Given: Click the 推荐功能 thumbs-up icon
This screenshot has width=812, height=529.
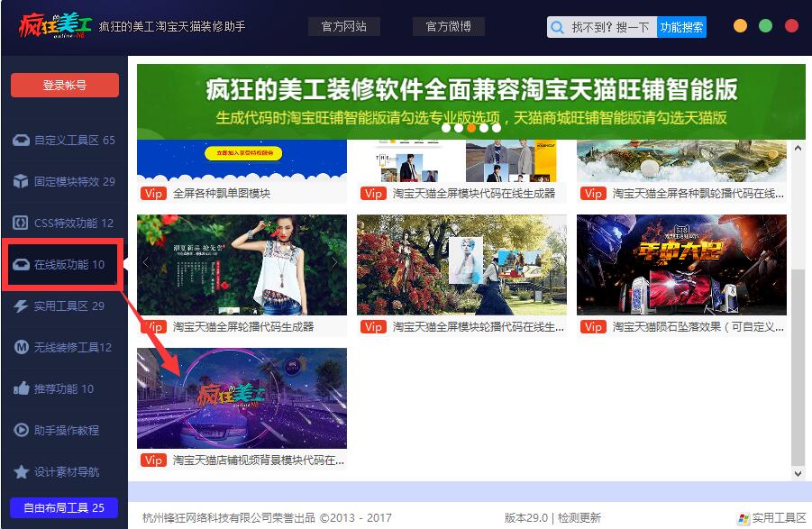Looking at the screenshot, I should 21,388.
